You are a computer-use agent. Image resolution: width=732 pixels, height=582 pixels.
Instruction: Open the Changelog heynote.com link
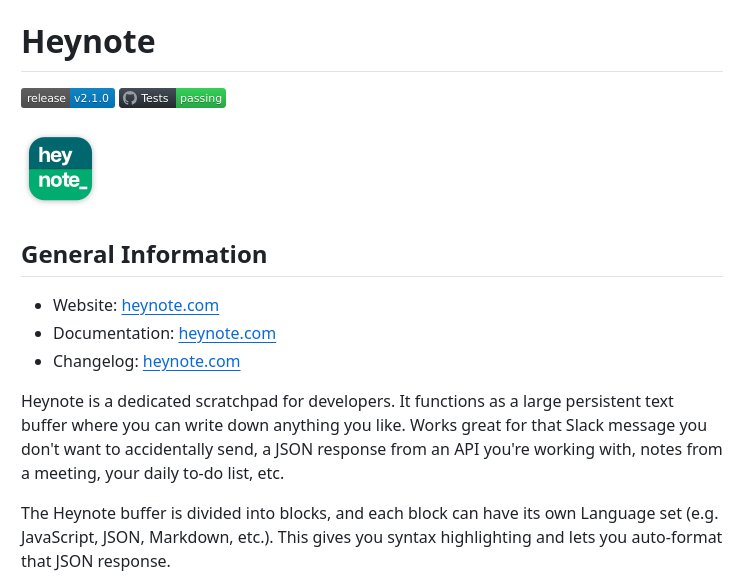(x=191, y=361)
